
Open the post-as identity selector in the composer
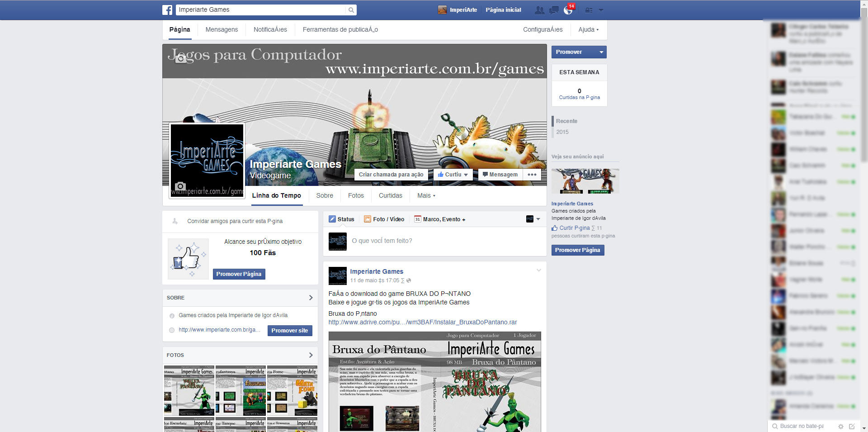click(533, 219)
